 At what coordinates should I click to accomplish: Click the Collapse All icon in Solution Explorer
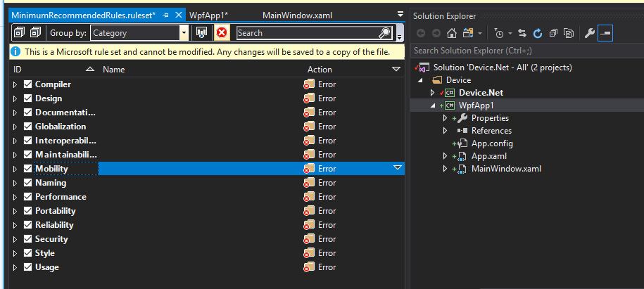click(553, 33)
